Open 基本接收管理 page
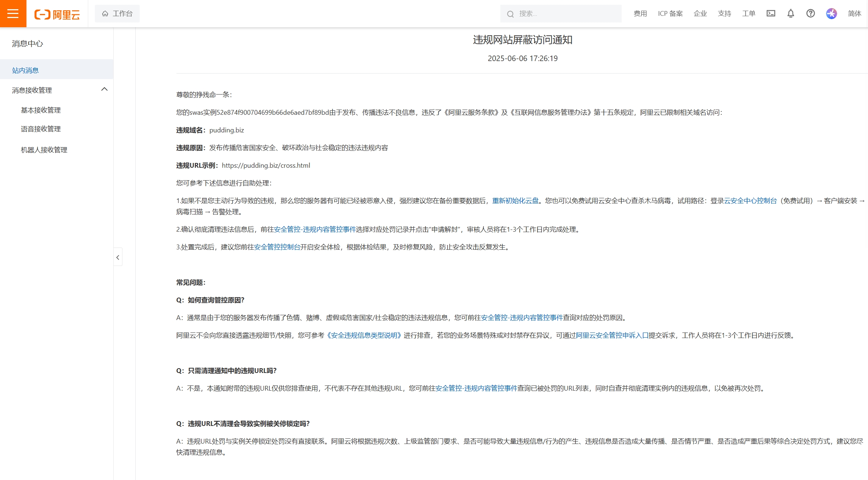 coord(41,110)
